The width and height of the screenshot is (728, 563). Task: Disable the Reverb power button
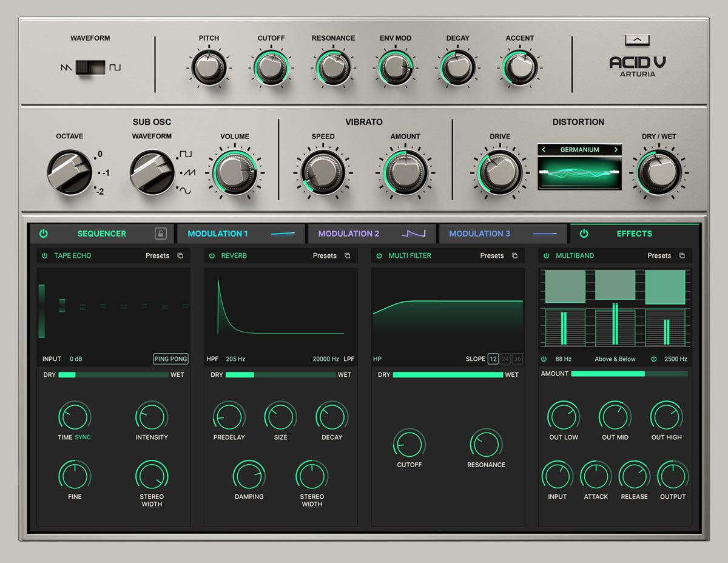tap(212, 256)
